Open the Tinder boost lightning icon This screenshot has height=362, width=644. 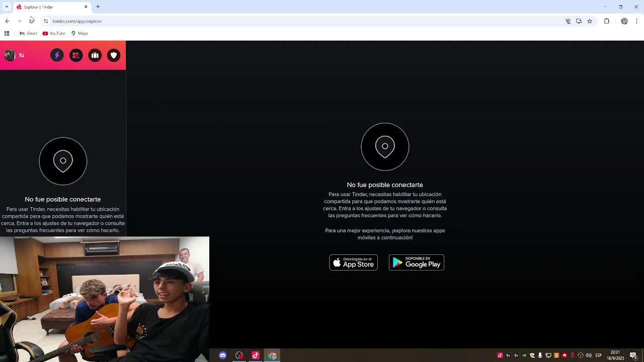coord(57,55)
